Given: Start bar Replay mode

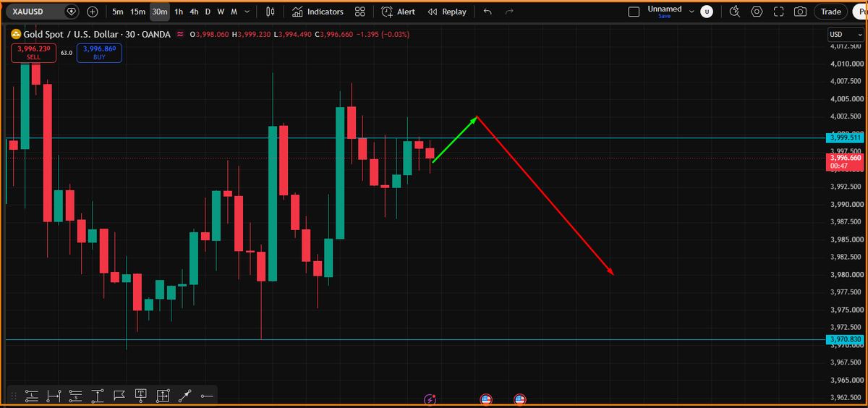Looking at the screenshot, I should pos(447,12).
